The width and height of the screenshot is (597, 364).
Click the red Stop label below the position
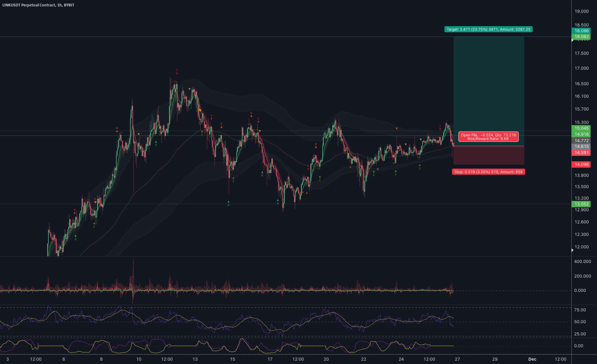[x=488, y=172]
